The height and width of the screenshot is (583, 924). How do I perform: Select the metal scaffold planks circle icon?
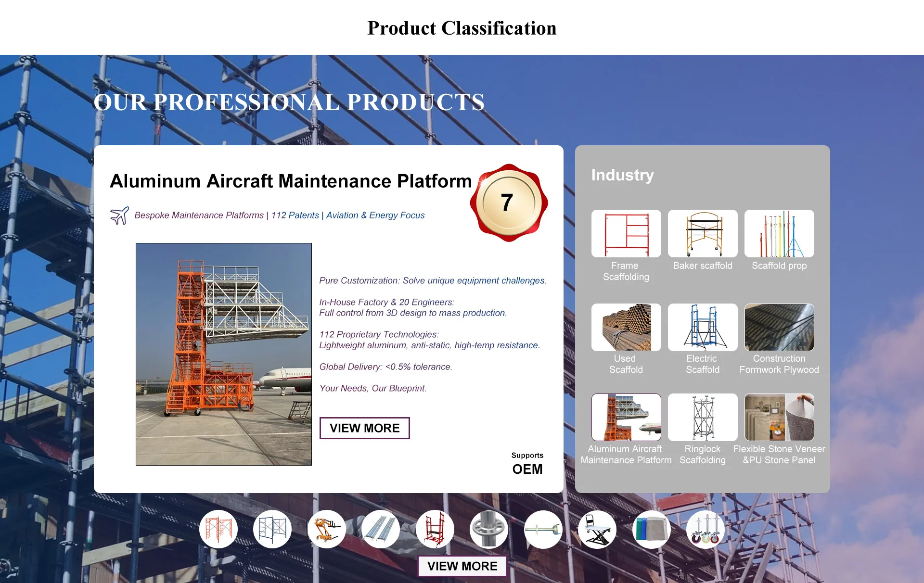(381, 530)
